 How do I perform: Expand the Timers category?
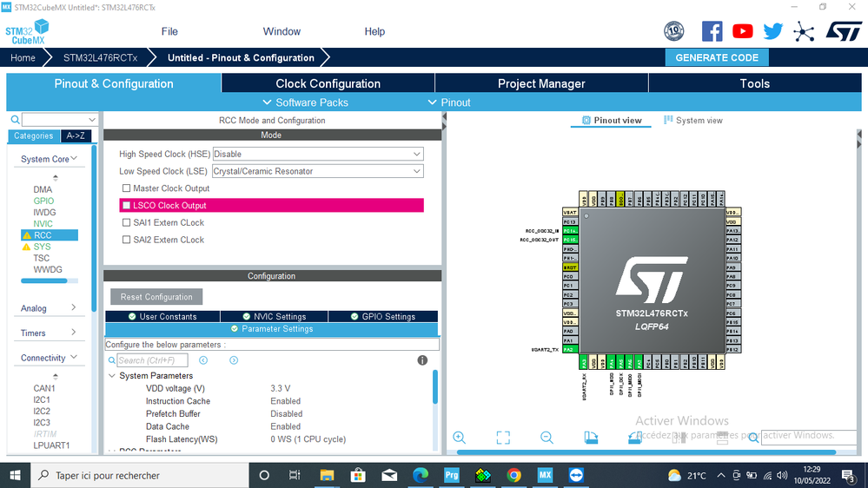[x=49, y=333]
